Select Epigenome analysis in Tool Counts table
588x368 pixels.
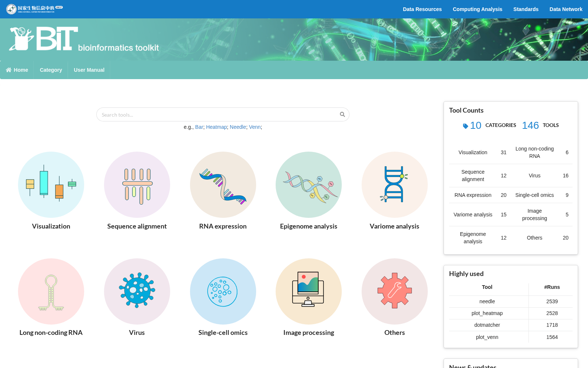point(473,238)
